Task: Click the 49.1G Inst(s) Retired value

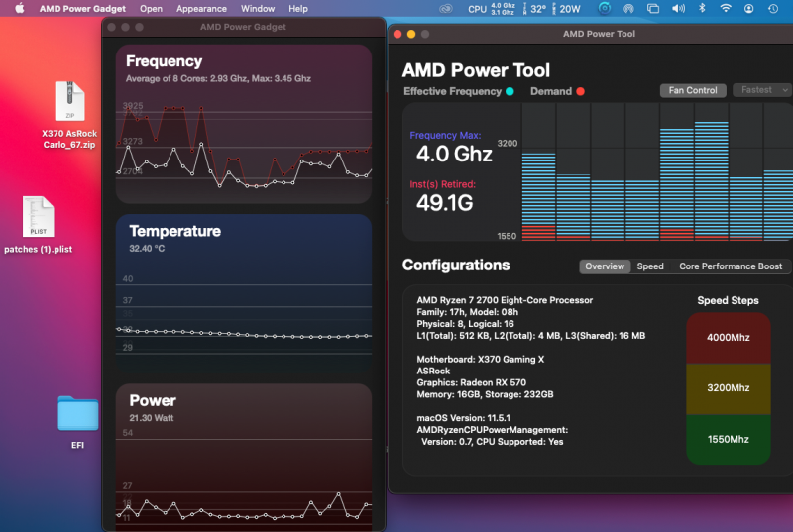Action: [x=444, y=203]
